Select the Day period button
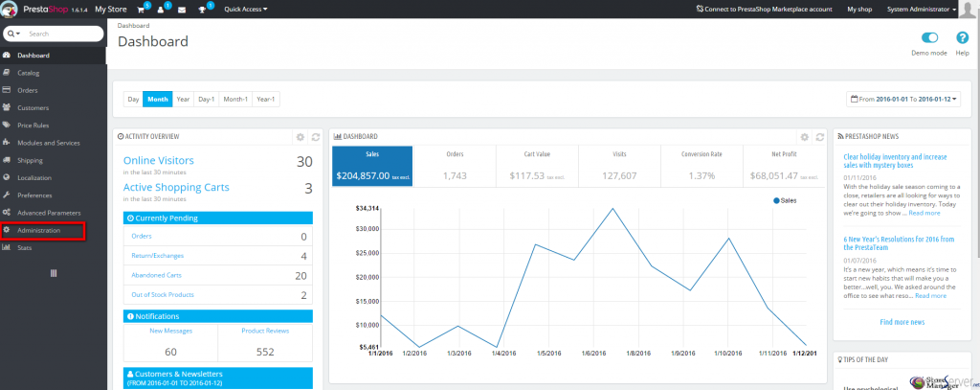Screen dimensions: 980x390 [133, 99]
